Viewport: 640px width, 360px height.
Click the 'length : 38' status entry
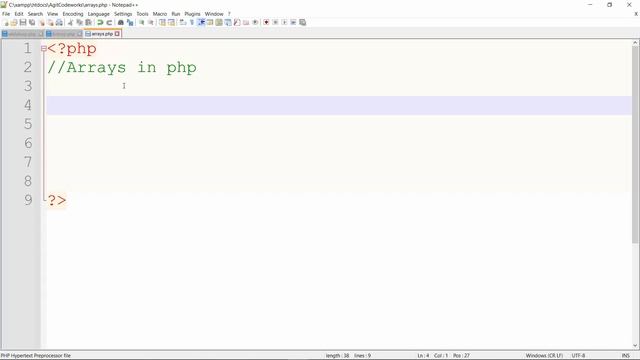pos(337,356)
